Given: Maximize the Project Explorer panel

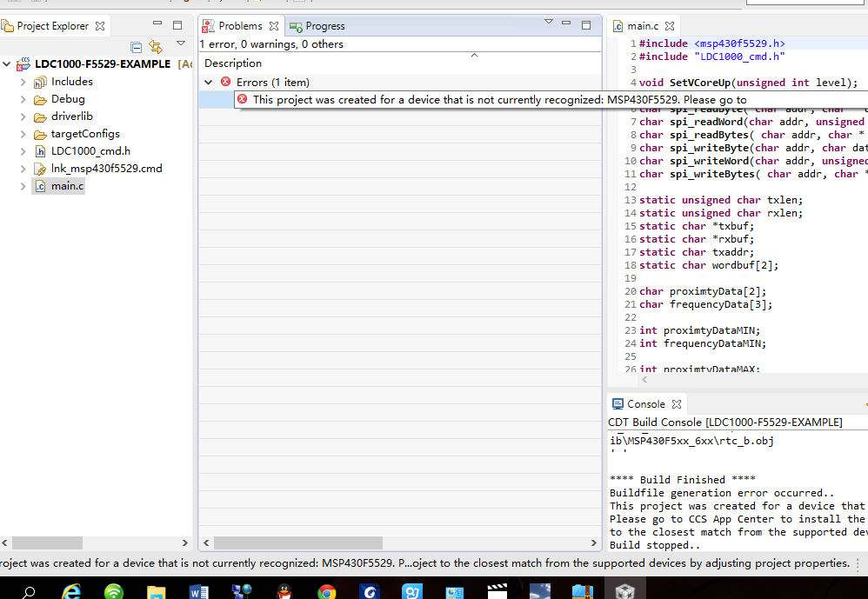Looking at the screenshot, I should coord(177,25).
